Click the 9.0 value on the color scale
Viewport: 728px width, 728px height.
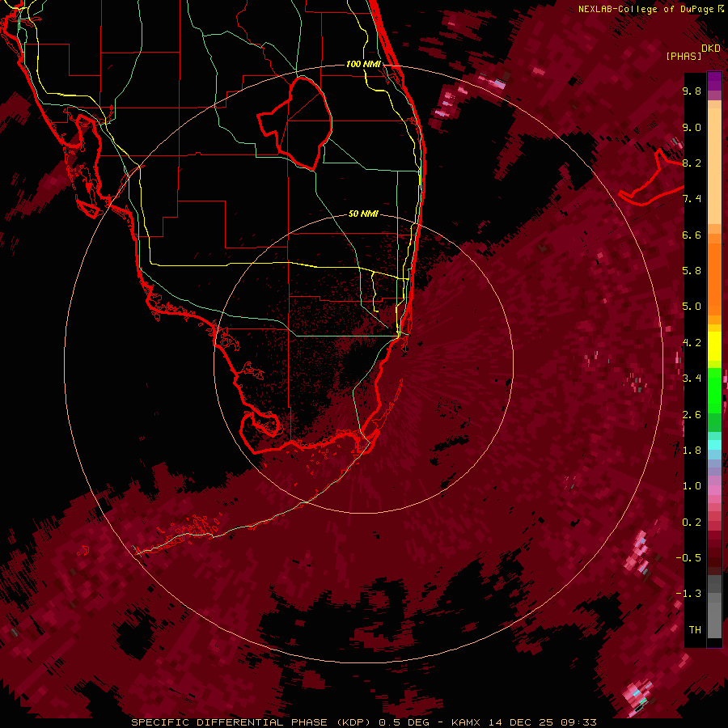[692, 127]
